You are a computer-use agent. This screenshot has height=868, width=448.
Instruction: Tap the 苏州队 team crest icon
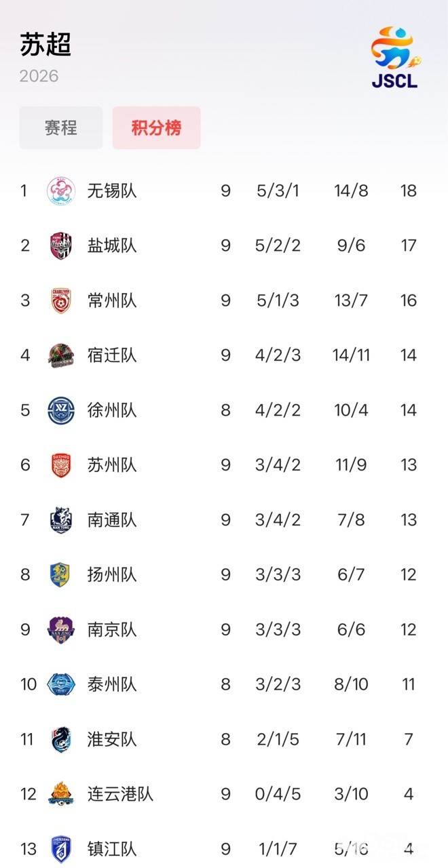coord(61,465)
